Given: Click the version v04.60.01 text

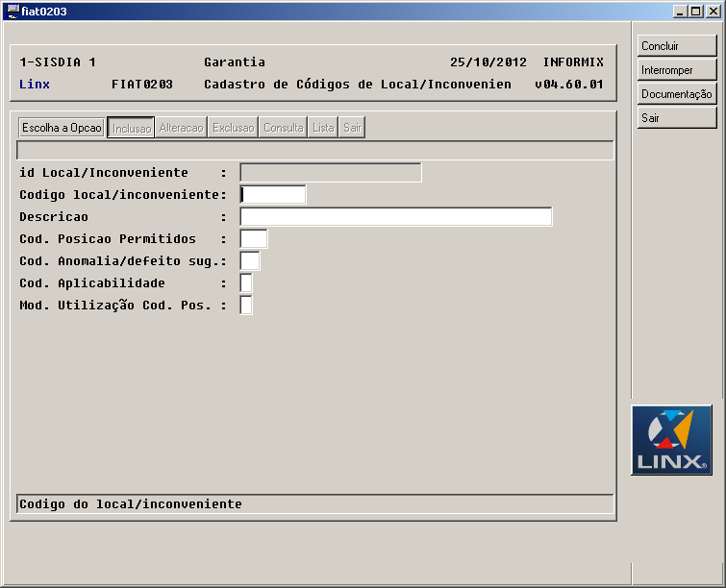Looking at the screenshot, I should (569, 85).
